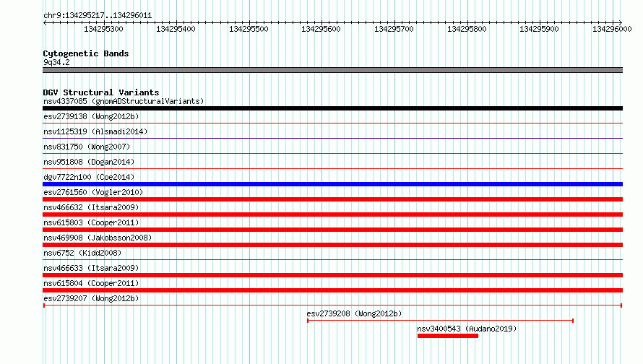Click ruler position 134295600

coord(321,29)
